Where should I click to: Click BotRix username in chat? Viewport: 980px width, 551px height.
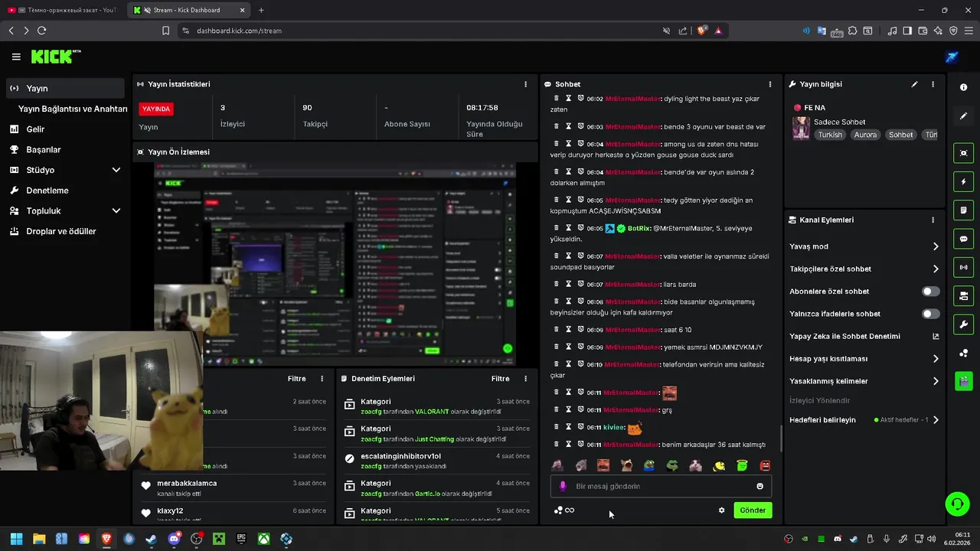click(x=639, y=228)
